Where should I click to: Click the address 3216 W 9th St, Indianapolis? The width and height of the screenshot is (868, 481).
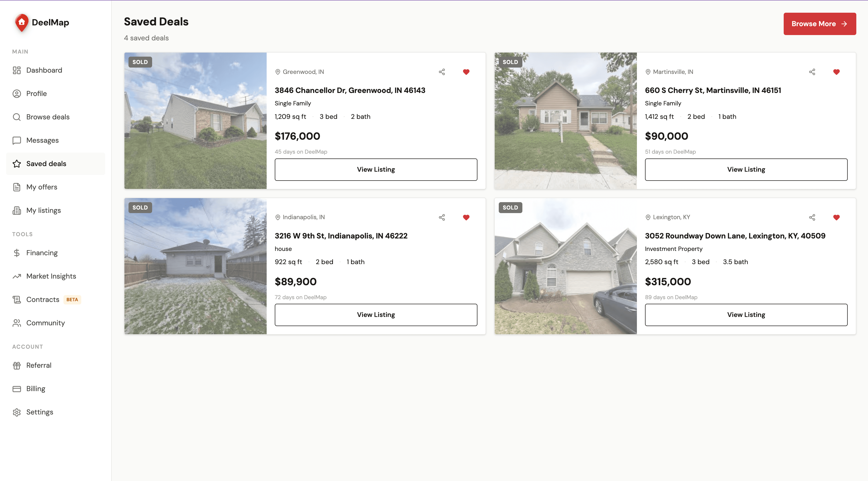tap(341, 236)
